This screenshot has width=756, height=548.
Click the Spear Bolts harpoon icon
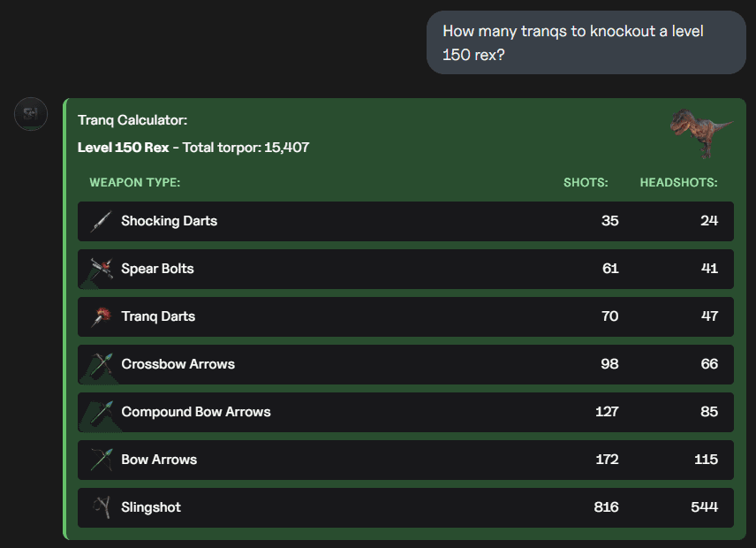[102, 270]
